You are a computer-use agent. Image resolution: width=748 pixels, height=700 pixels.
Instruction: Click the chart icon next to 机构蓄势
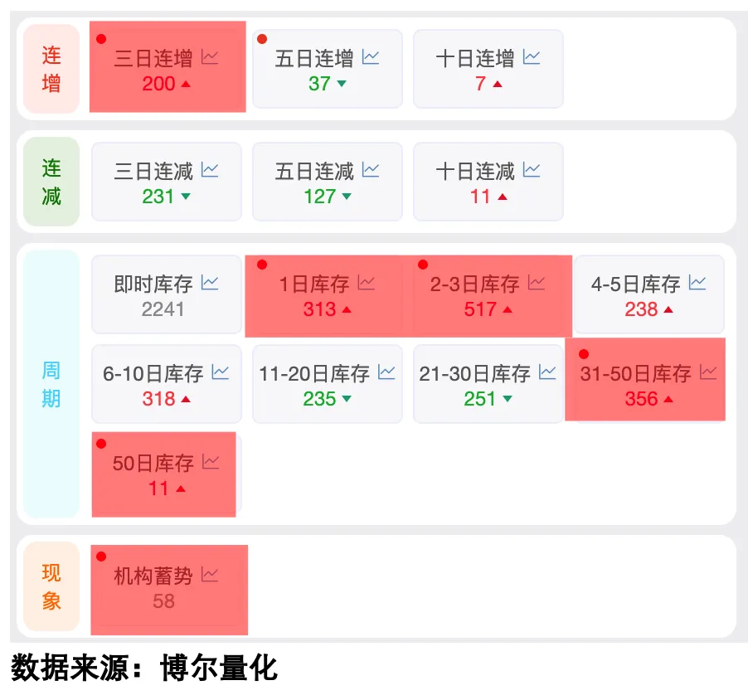pyautogui.click(x=210, y=575)
